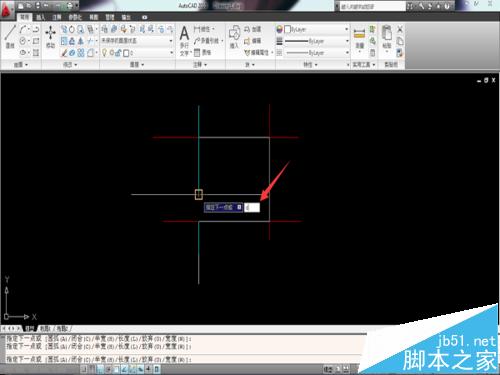The height and width of the screenshot is (375, 500).
Task: Click the InfoCenter search box
Action: tap(373, 6)
